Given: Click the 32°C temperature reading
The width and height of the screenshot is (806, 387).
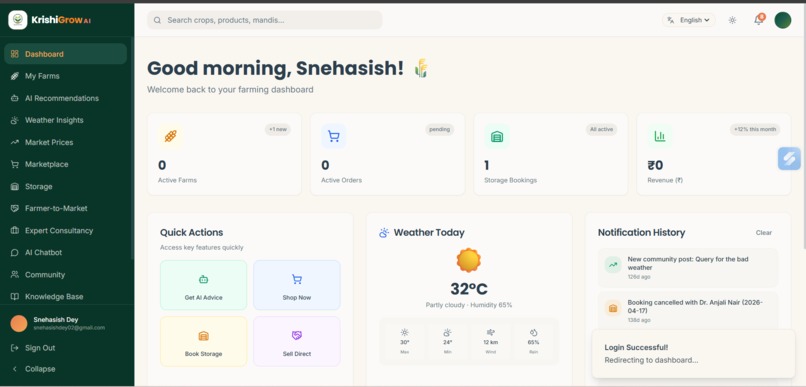Looking at the screenshot, I should pyautogui.click(x=469, y=289).
